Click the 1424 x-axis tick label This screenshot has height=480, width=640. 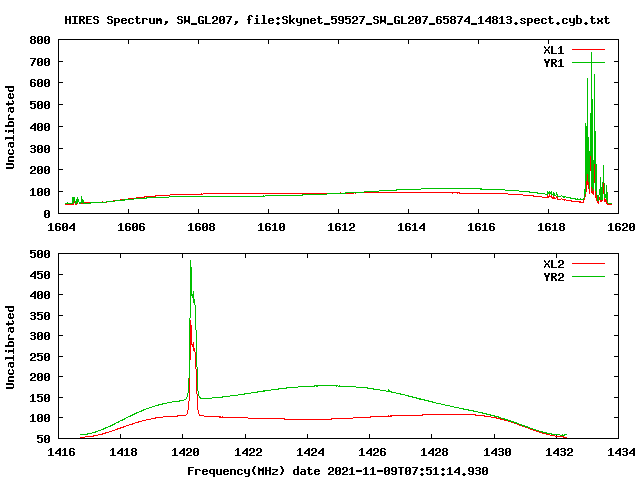click(310, 452)
